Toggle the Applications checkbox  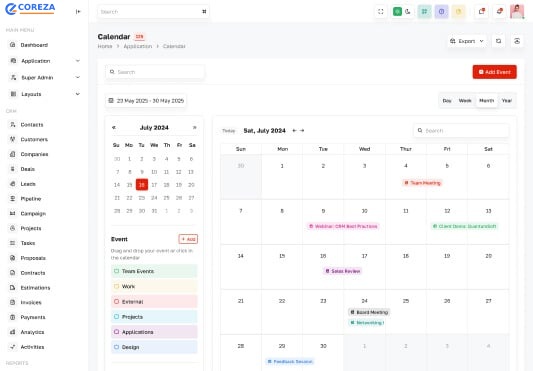[x=116, y=332]
